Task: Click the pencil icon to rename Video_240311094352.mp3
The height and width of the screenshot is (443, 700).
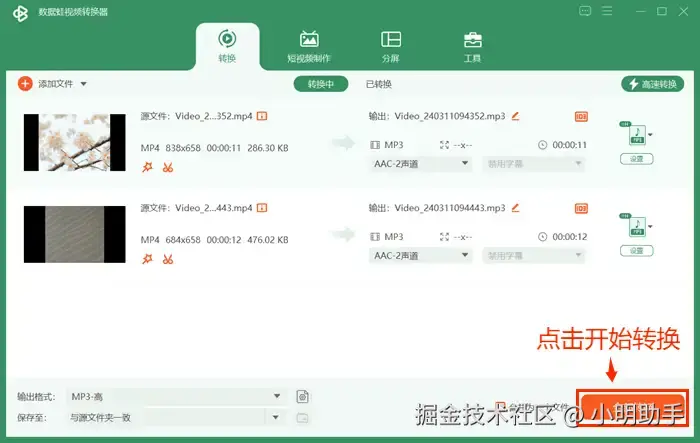Action: pos(515,116)
